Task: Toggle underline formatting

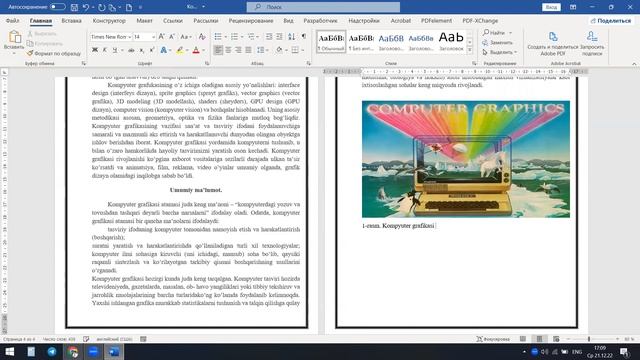Action: click(115, 50)
